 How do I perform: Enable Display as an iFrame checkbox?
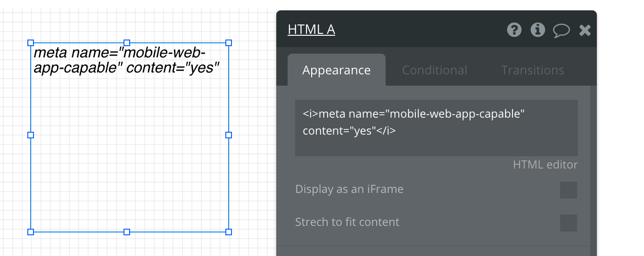click(568, 190)
